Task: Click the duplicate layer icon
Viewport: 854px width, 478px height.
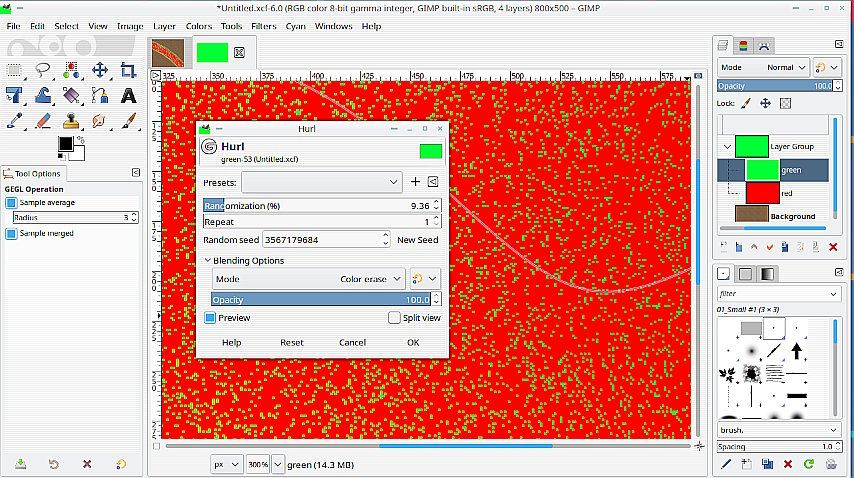Action: [785, 247]
